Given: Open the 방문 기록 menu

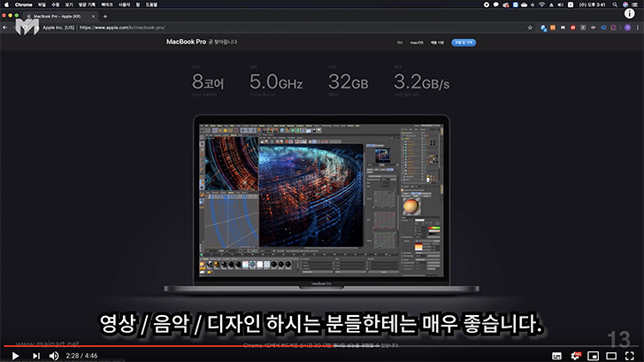Looking at the screenshot, I should click(87, 4).
